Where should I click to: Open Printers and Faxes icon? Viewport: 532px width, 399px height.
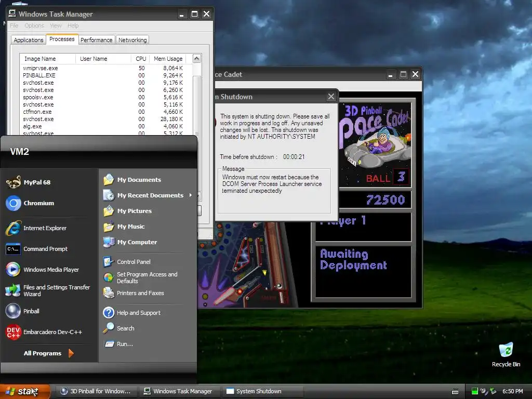pyautogui.click(x=109, y=293)
